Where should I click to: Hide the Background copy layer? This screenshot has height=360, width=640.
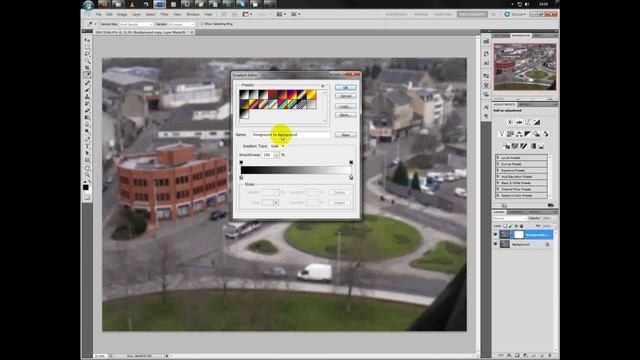click(496, 235)
